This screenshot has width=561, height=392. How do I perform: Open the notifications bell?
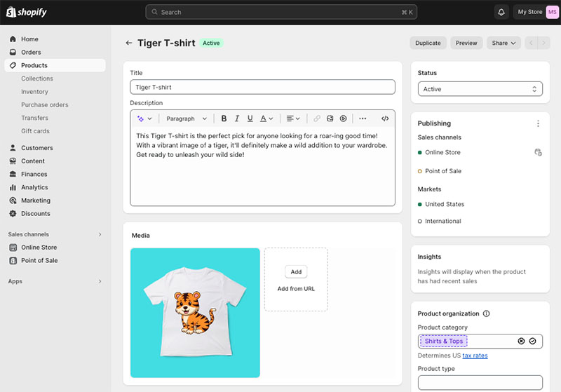(501, 12)
